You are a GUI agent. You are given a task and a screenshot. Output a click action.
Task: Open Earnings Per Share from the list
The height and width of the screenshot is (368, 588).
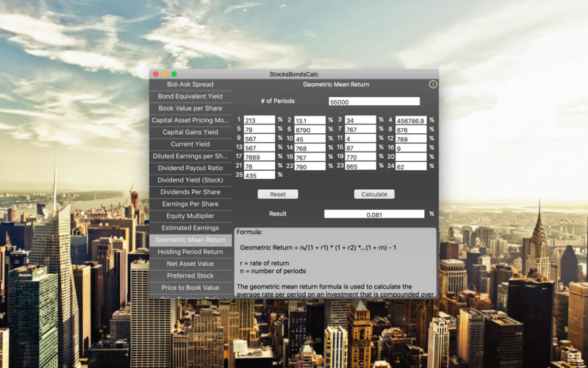coord(190,204)
